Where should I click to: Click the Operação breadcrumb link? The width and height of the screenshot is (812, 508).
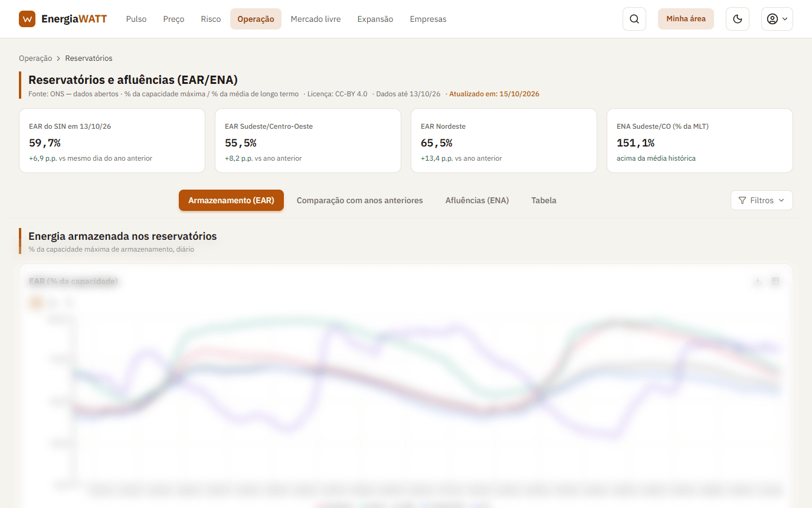pyautogui.click(x=35, y=58)
